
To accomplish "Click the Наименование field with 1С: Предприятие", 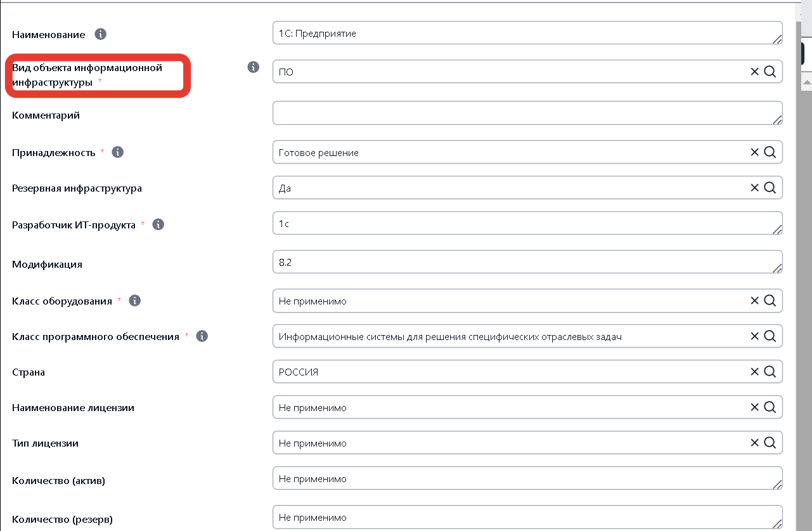I will click(x=527, y=33).
